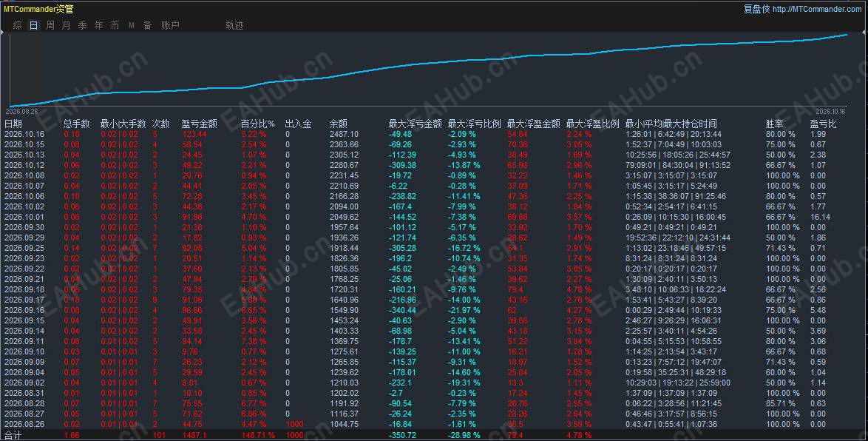Image resolution: width=868 pixels, height=441 pixels.
Task: Click the 最大浮亏比例 column header
Action: [475, 124]
